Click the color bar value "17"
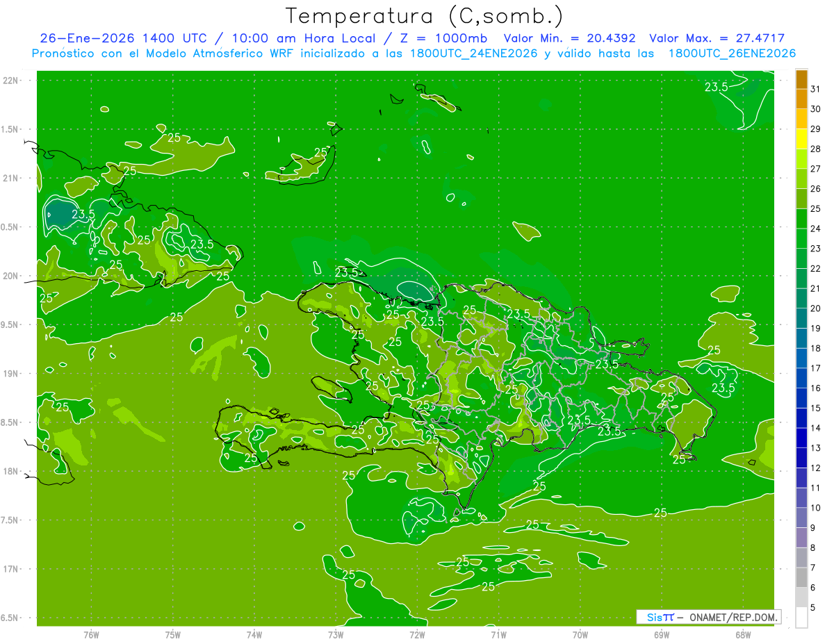 tap(815, 368)
